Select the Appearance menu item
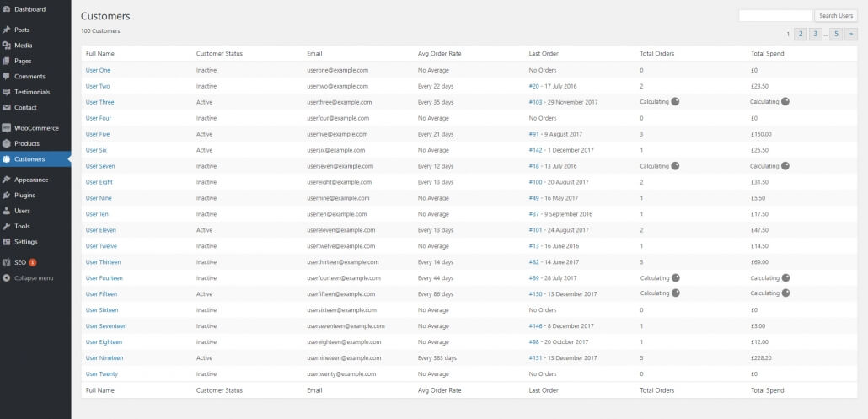 [x=31, y=180]
